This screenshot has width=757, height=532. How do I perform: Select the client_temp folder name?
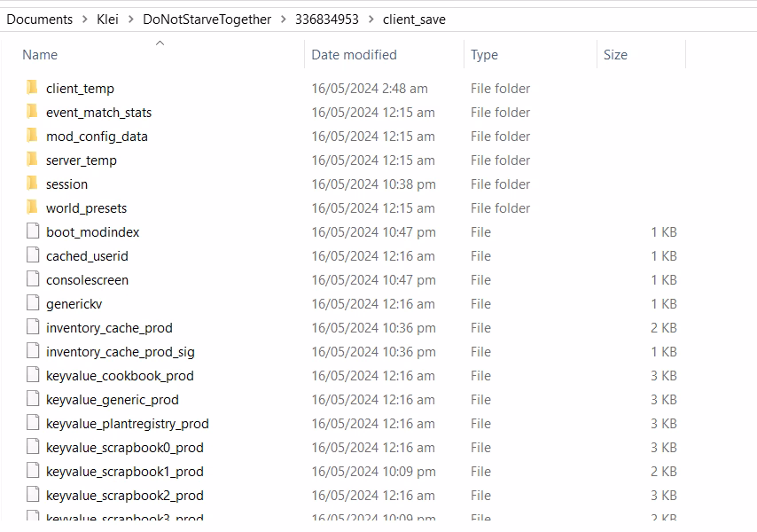pyautogui.click(x=80, y=89)
